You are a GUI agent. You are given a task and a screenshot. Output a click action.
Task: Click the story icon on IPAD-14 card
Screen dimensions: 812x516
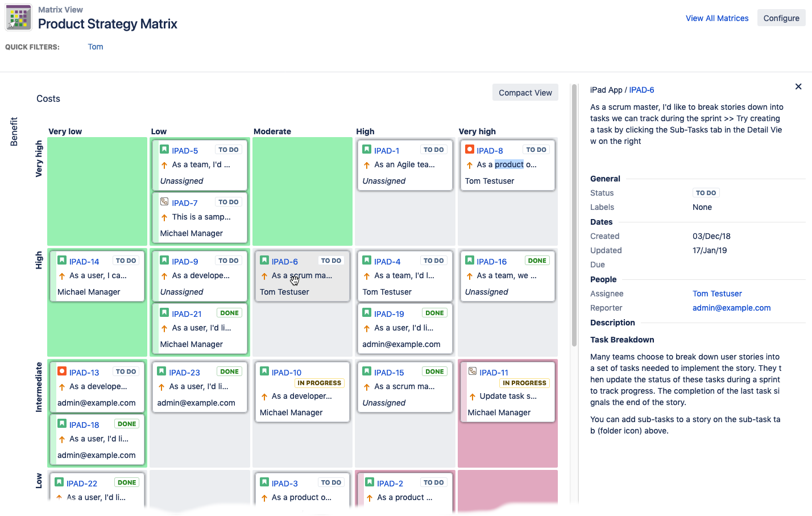(62, 261)
